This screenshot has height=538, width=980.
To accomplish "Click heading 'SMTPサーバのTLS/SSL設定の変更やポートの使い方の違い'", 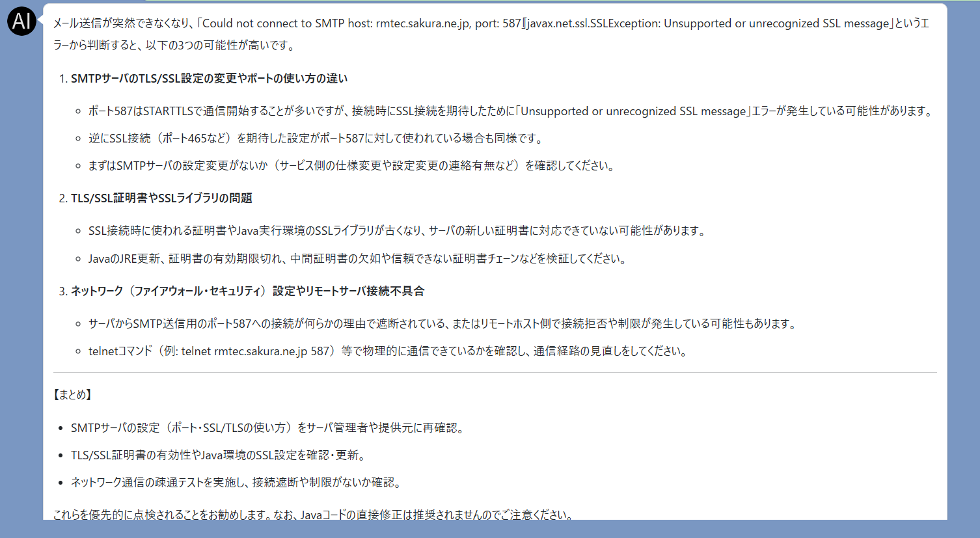I will coord(209,79).
